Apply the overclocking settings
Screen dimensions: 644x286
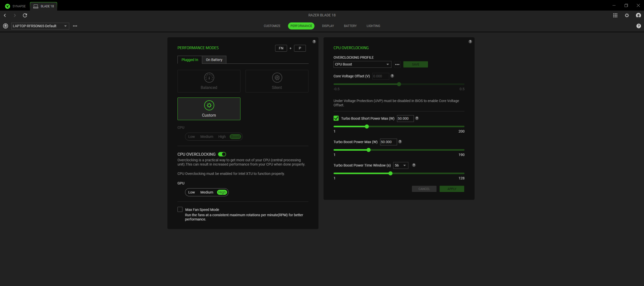(x=452, y=189)
